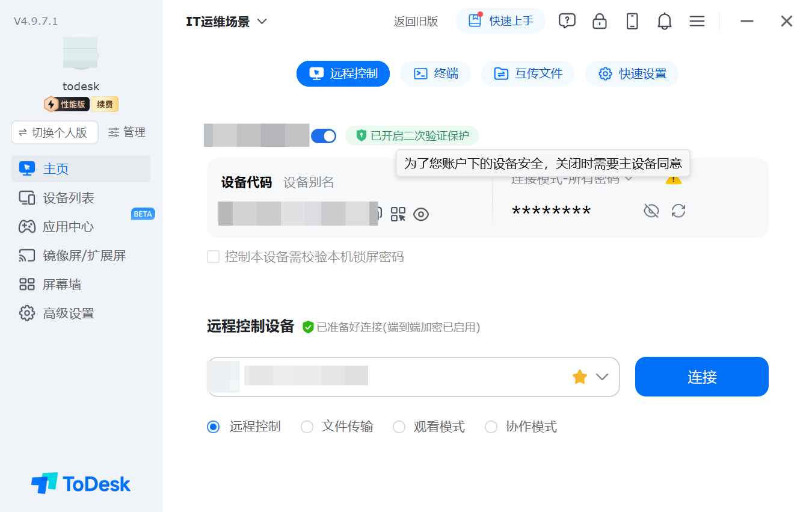Switch to the 终端 tab
The height and width of the screenshot is (512, 812).
[x=435, y=73]
